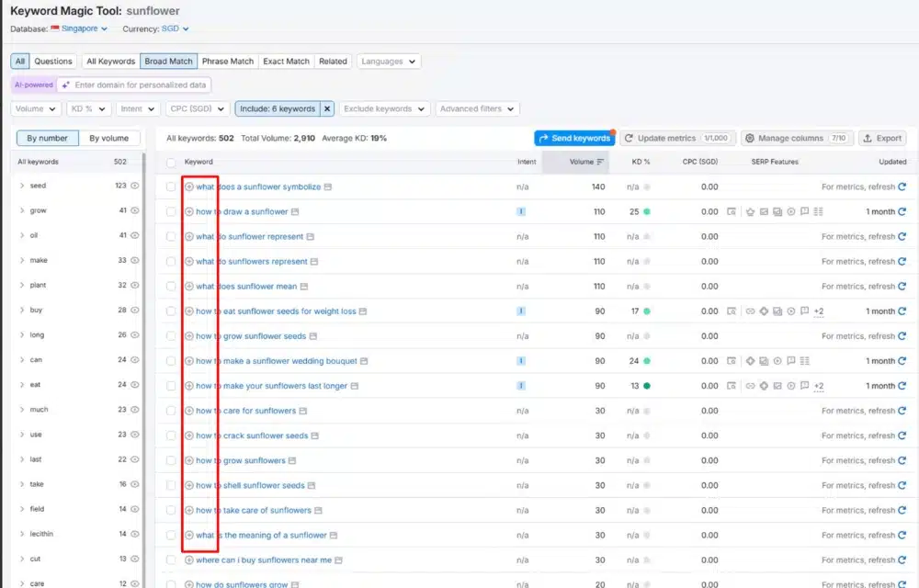Image resolution: width=919 pixels, height=588 pixels.
Task: Open Manage columns
Action: pos(797,138)
